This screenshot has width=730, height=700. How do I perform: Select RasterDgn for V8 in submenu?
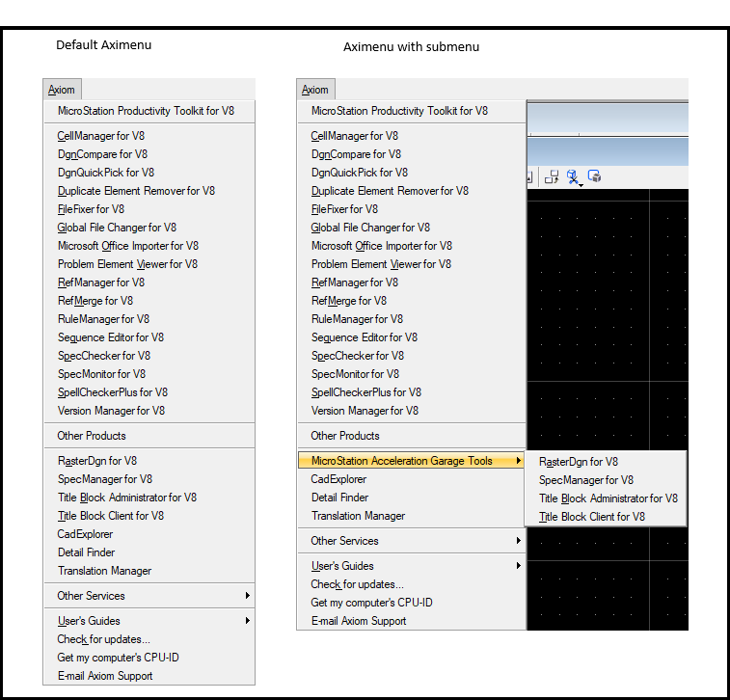point(579,462)
